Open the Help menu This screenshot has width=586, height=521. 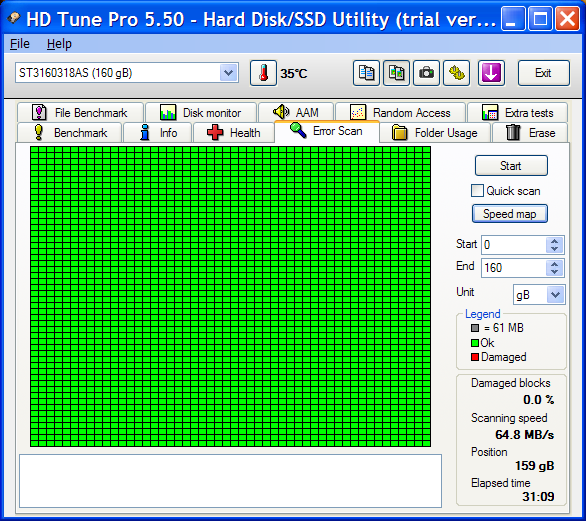coord(59,44)
